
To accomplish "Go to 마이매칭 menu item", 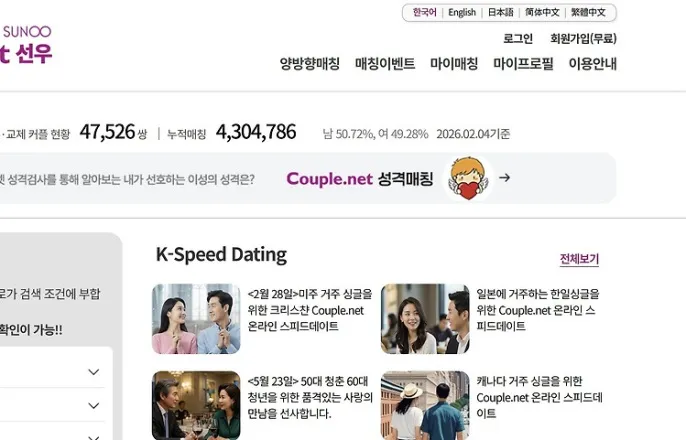I will pos(454,64).
